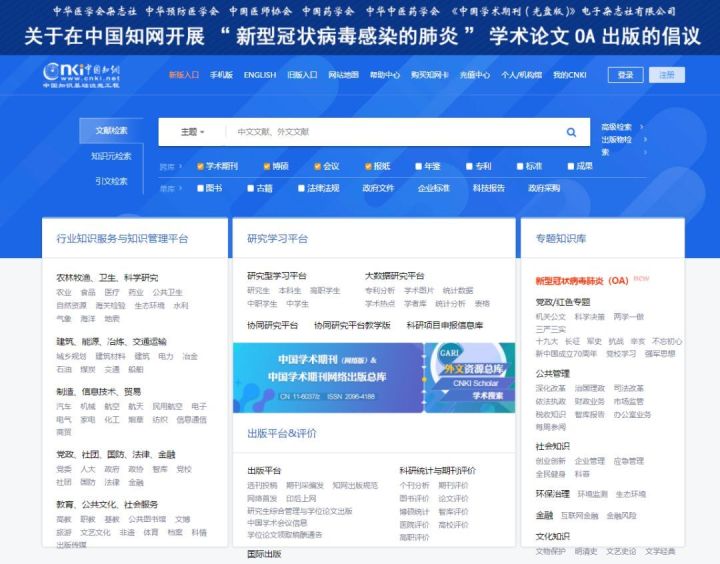Select the 文献检索 tab

click(111, 131)
